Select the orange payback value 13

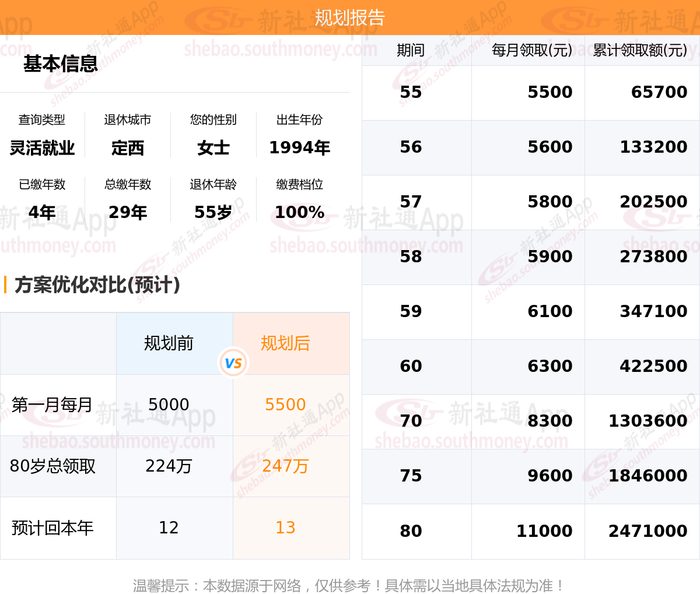click(x=285, y=528)
